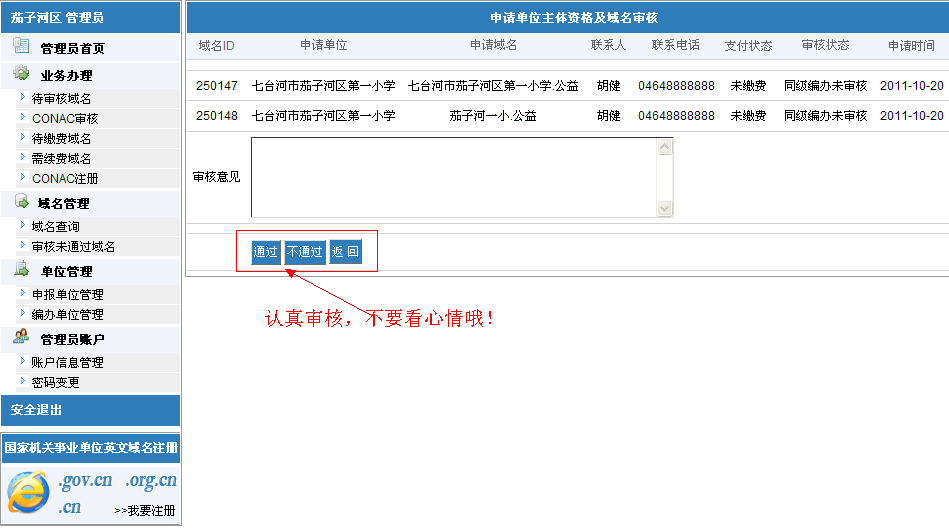Click the 域名管理 section icon
The image size is (949, 528).
tap(21, 202)
